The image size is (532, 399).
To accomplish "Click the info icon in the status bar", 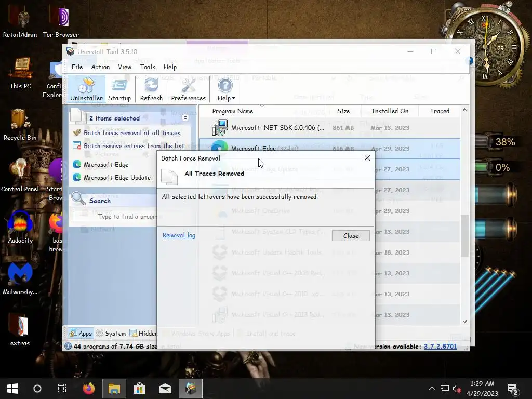I will [68, 347].
